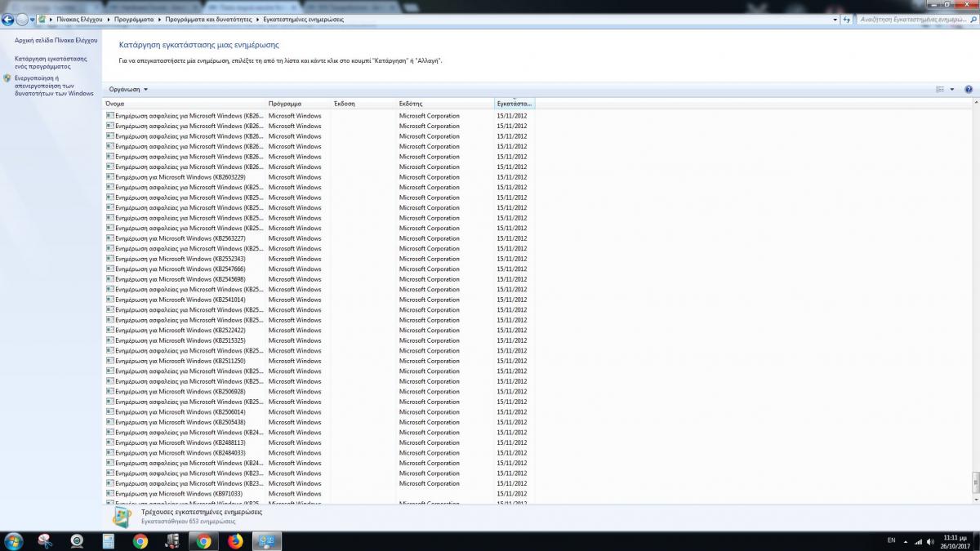Click the volume speaker tray icon
Screen dimensions: 980x551
click(930, 541)
